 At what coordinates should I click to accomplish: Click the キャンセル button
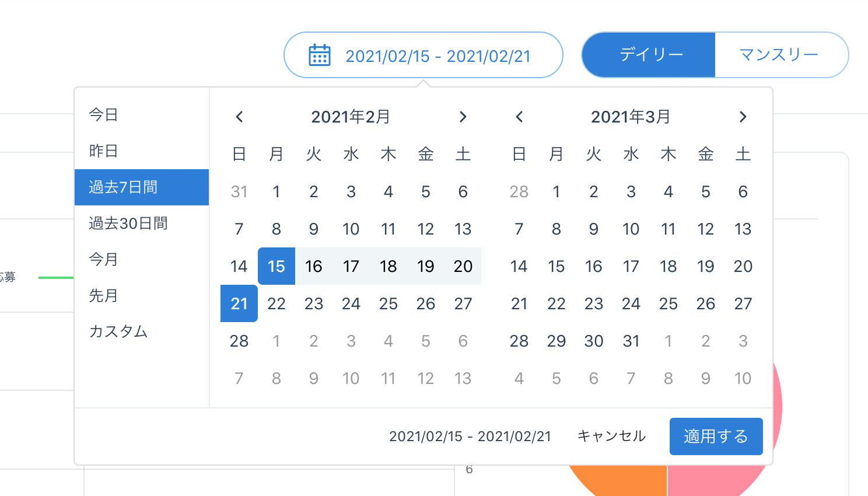coord(611,436)
